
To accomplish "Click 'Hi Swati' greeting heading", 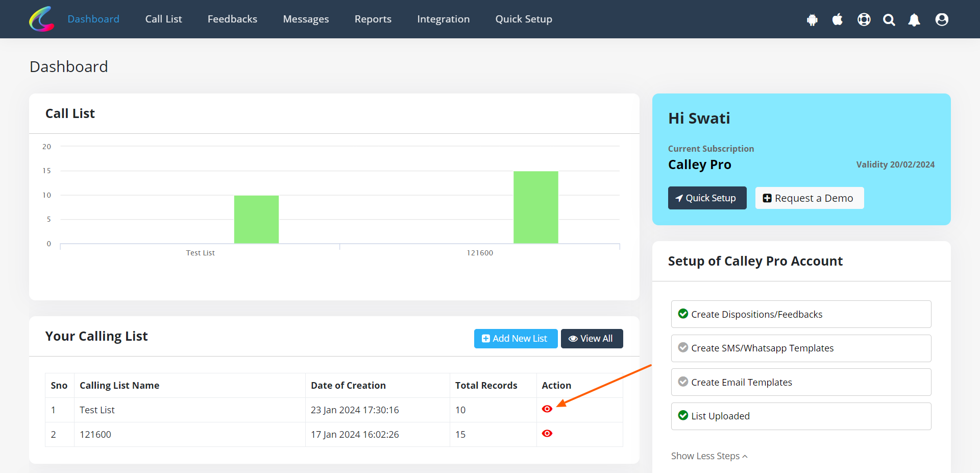I will (699, 119).
